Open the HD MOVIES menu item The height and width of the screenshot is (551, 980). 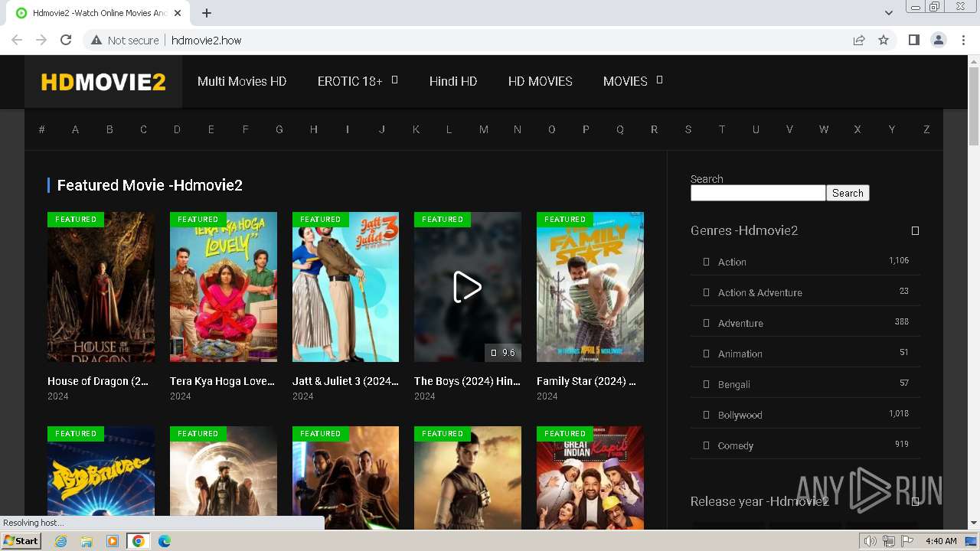click(x=541, y=81)
